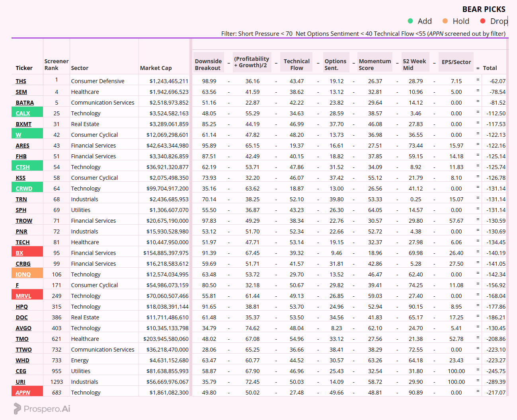Screen dimensions: 517x420
Task: Select AVGO Profitability Growth value 74.62
Action: [252, 328]
